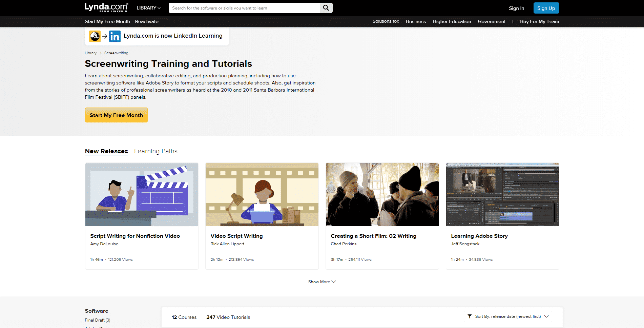Viewport: 644px width, 328px height.
Task: Click Start My Free Month in nav bar
Action: pyautogui.click(x=107, y=21)
